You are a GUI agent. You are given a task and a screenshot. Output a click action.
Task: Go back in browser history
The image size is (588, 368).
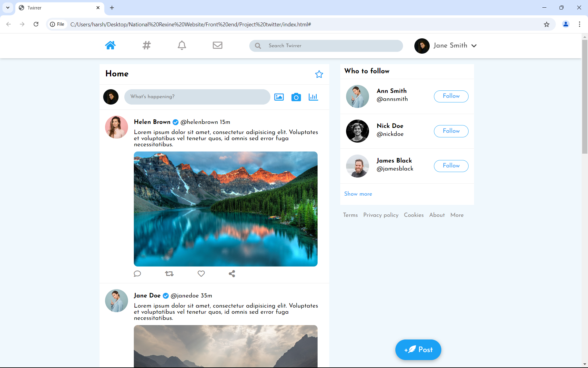click(9, 24)
